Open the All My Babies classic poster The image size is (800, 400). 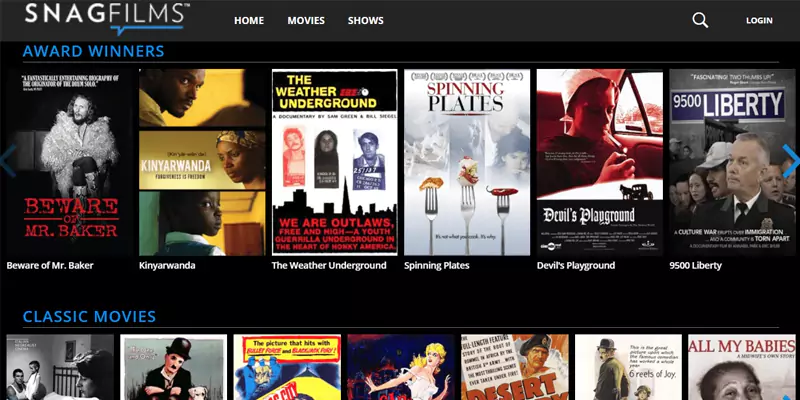coord(742,367)
